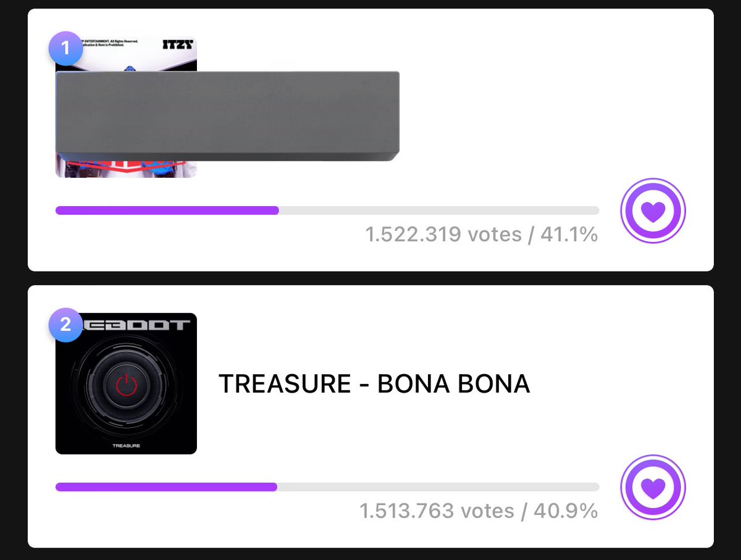Select the second ranked candidate card
The width and height of the screenshot is (741, 560).
pos(371,416)
